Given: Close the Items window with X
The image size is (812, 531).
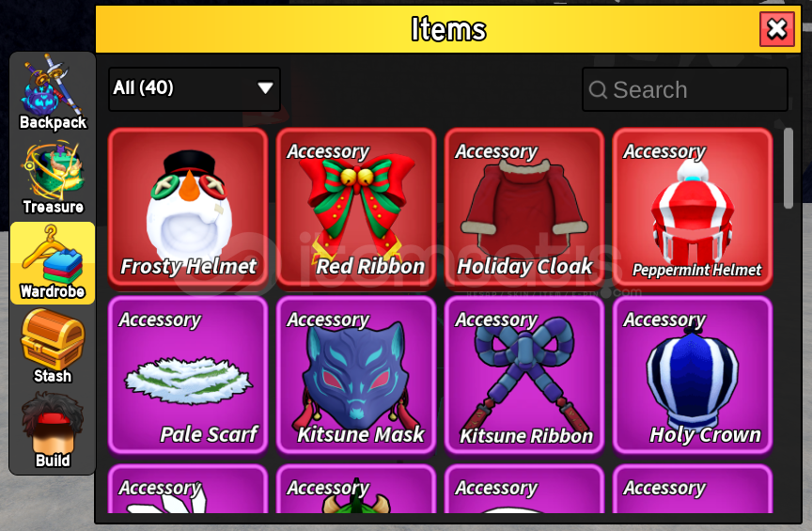Looking at the screenshot, I should pyautogui.click(x=777, y=29).
